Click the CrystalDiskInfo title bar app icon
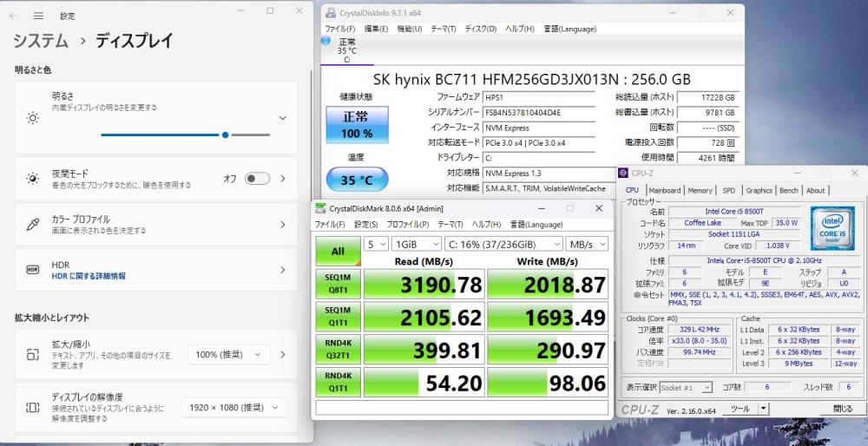The width and height of the screenshot is (868, 446). coord(330,13)
